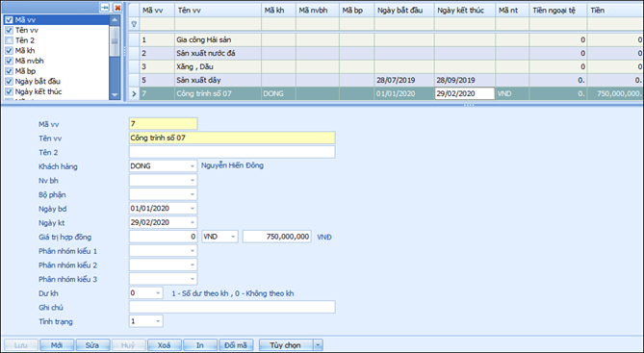Focus the Ghi chú input field
This screenshot has height=353, width=644.
[232, 307]
